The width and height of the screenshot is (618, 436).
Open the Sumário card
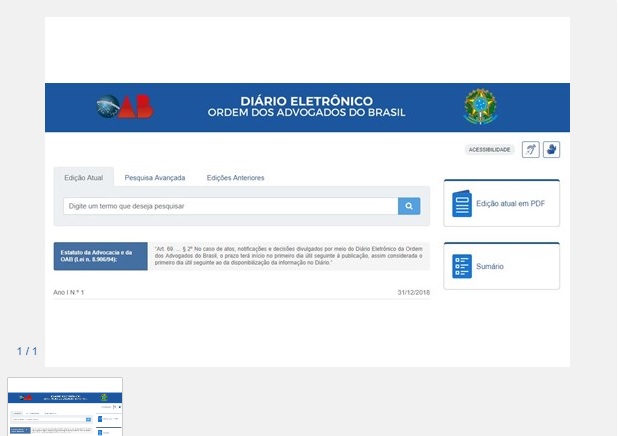[501, 266]
